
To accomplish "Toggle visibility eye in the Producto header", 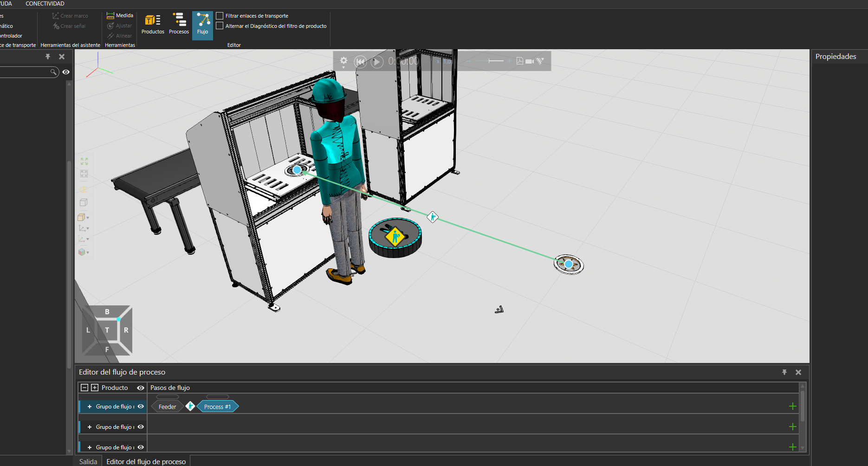I will click(x=141, y=388).
